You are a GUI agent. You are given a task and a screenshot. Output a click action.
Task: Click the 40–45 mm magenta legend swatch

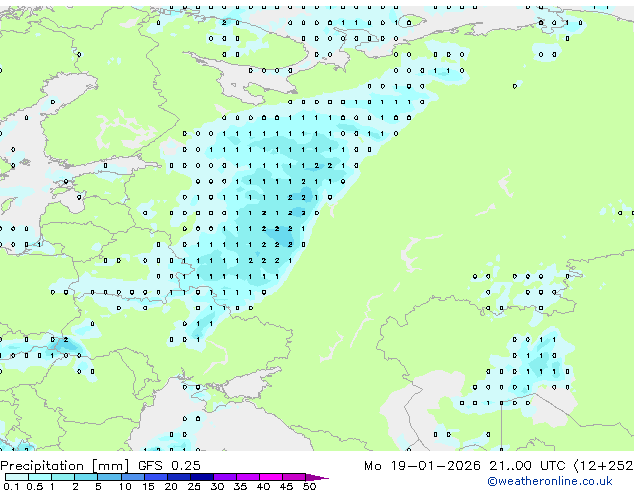(271, 477)
